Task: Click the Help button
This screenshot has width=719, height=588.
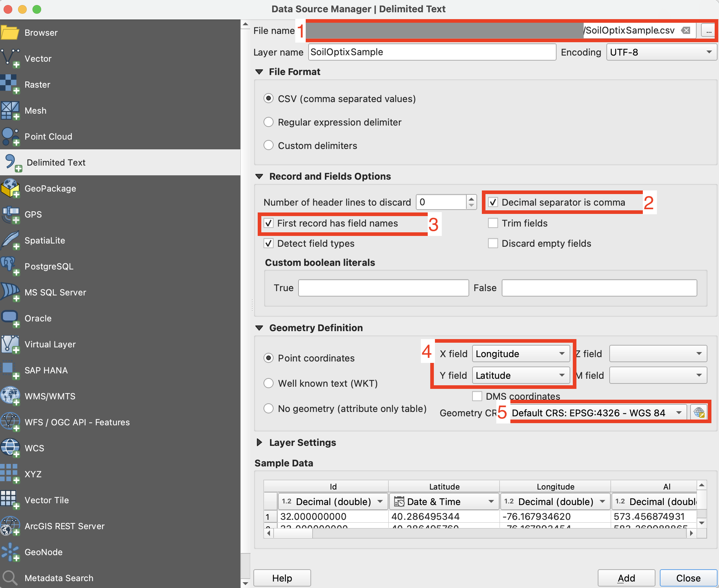Action: (x=282, y=578)
